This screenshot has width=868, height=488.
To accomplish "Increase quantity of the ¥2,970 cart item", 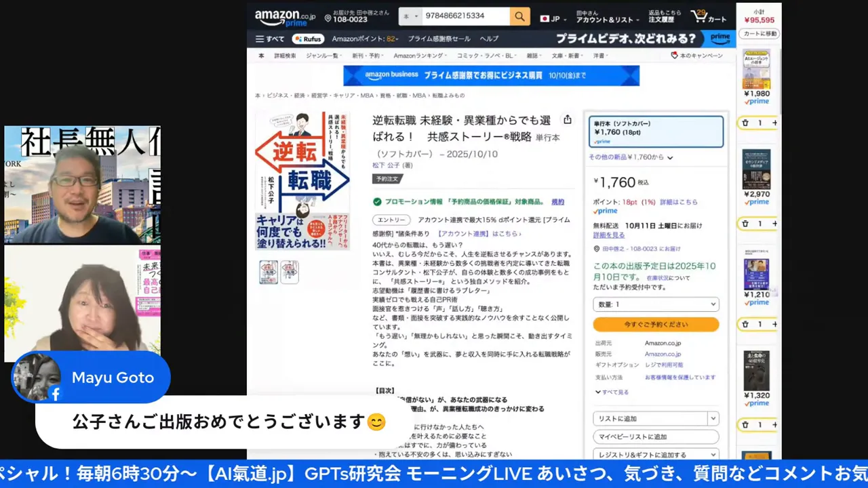I will click(x=774, y=224).
